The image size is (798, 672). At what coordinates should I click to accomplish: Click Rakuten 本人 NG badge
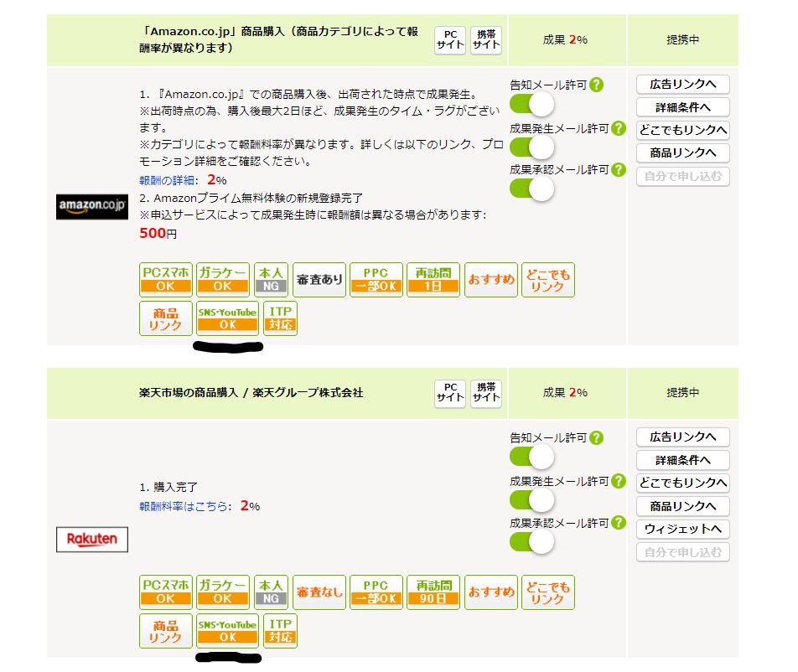point(271,592)
